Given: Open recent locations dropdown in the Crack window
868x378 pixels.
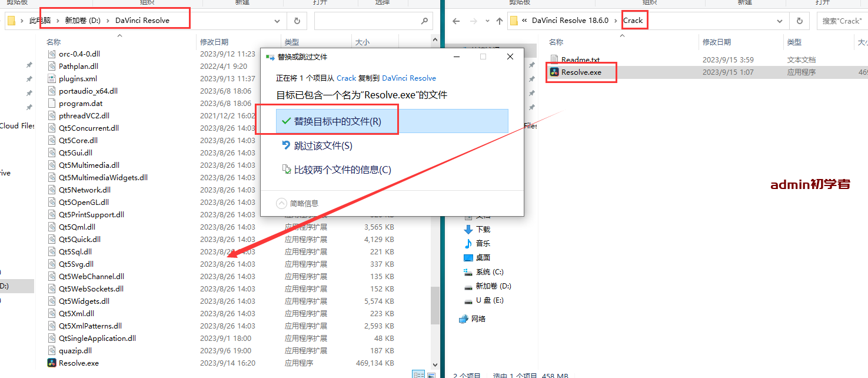Looking at the screenshot, I should [487, 21].
